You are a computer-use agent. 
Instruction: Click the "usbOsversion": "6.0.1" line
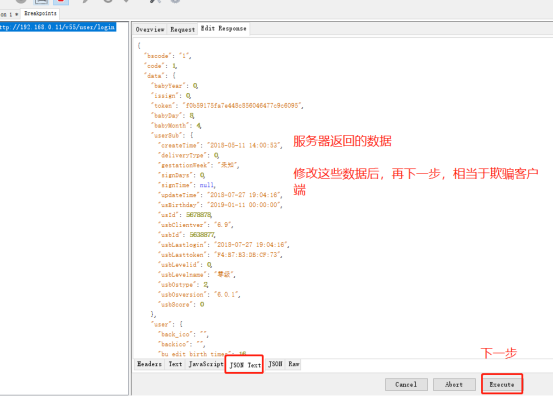pyautogui.click(x=199, y=294)
